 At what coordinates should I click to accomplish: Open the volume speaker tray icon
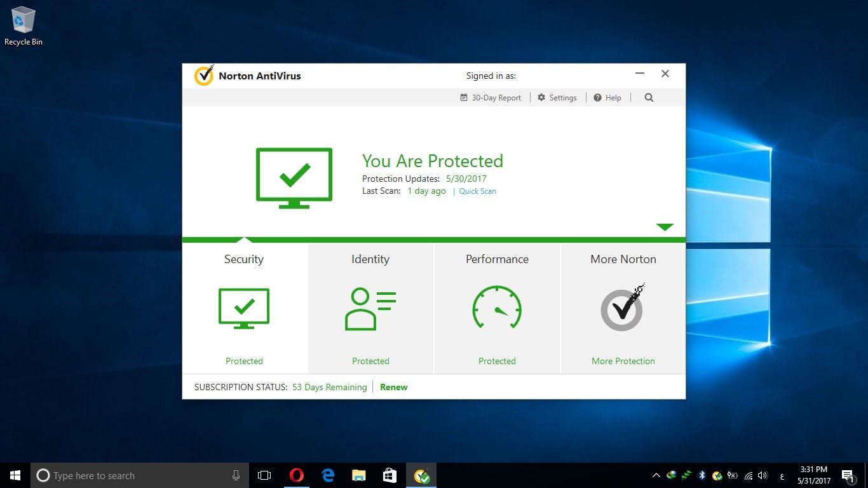763,475
